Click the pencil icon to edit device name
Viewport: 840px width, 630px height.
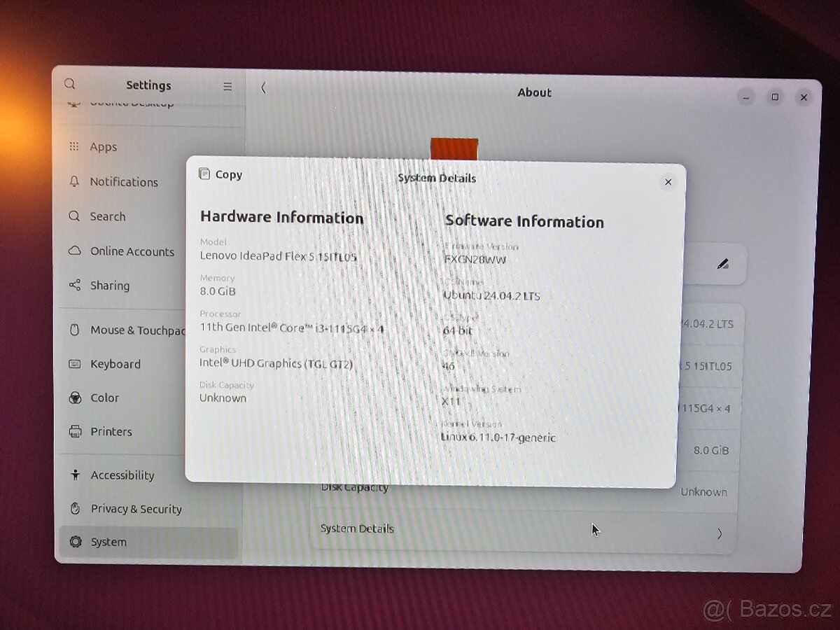[x=724, y=264]
